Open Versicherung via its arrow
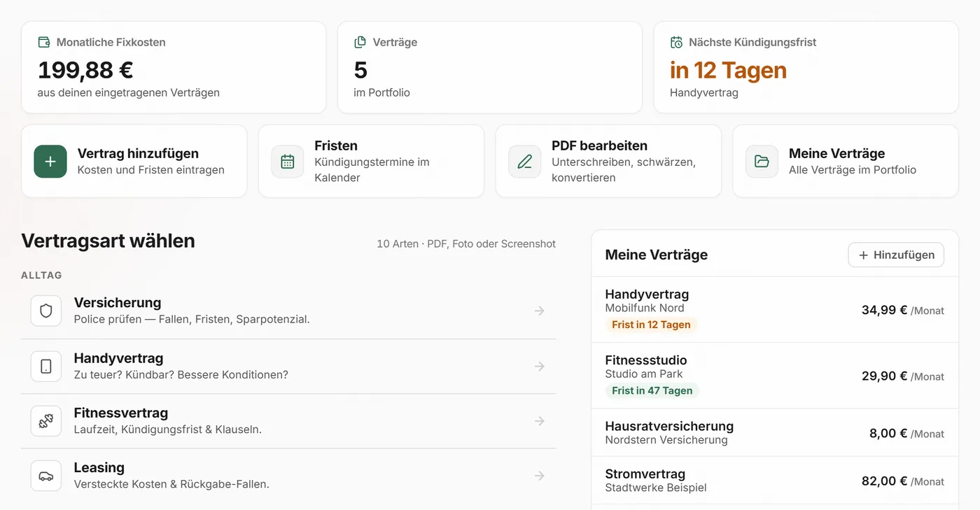The image size is (980, 510). pos(540,311)
